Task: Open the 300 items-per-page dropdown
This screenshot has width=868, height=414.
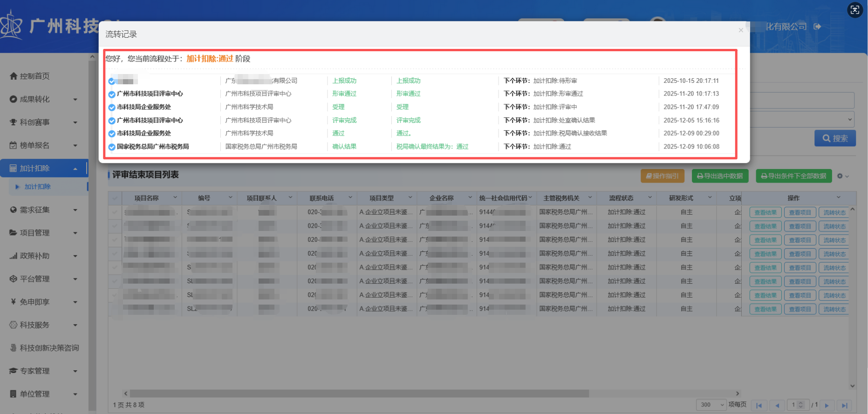Action: tap(711, 405)
